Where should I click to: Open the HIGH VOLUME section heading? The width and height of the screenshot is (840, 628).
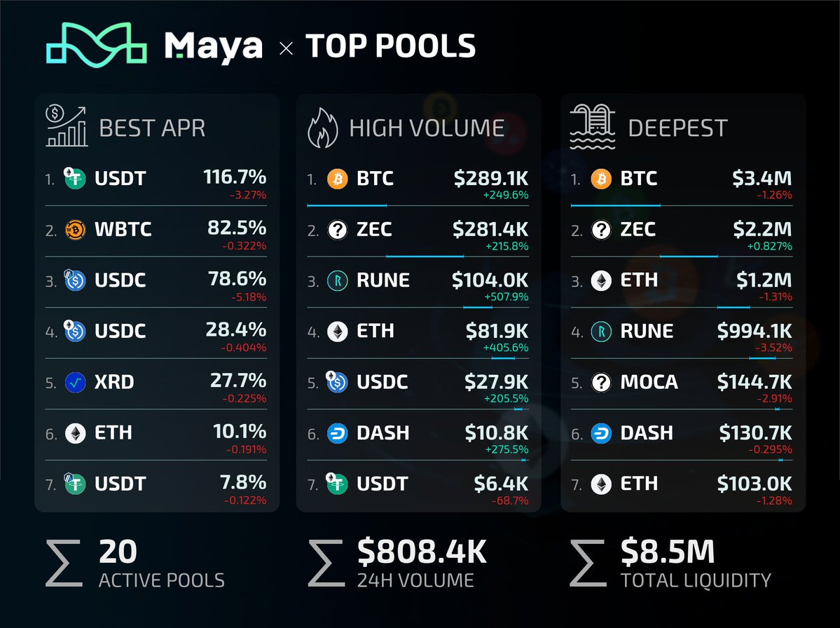pos(427,128)
